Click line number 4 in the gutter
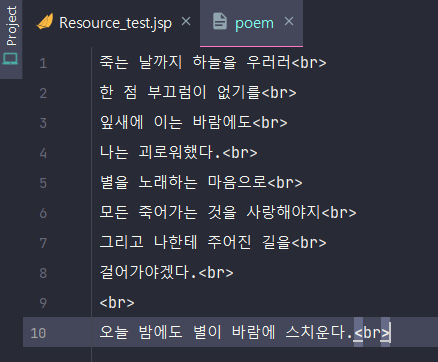This screenshot has width=438, height=362. point(43,153)
